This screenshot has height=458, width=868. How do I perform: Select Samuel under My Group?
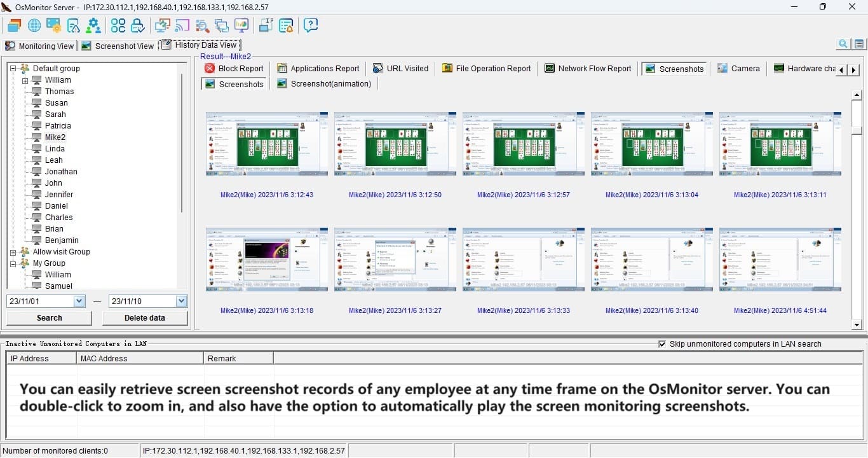[58, 286]
